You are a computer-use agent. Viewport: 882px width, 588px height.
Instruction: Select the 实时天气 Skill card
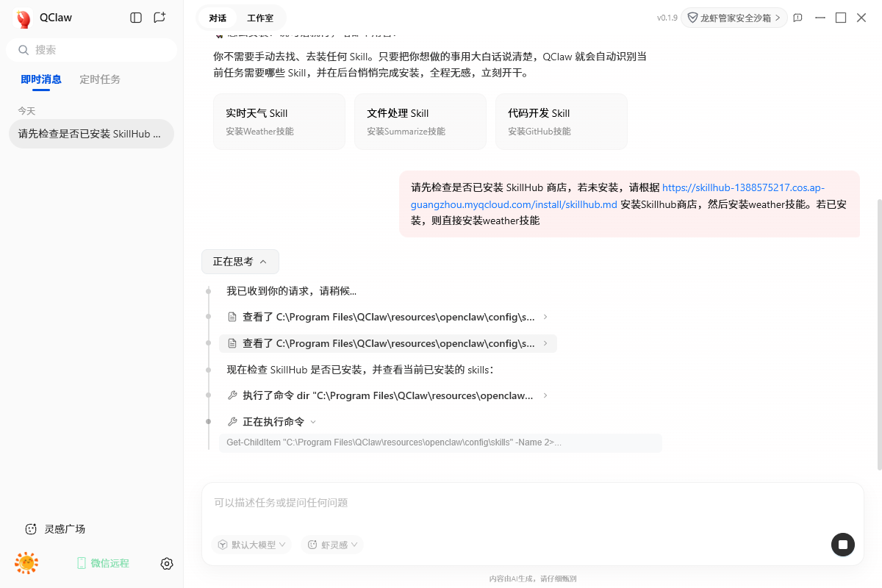pyautogui.click(x=279, y=121)
